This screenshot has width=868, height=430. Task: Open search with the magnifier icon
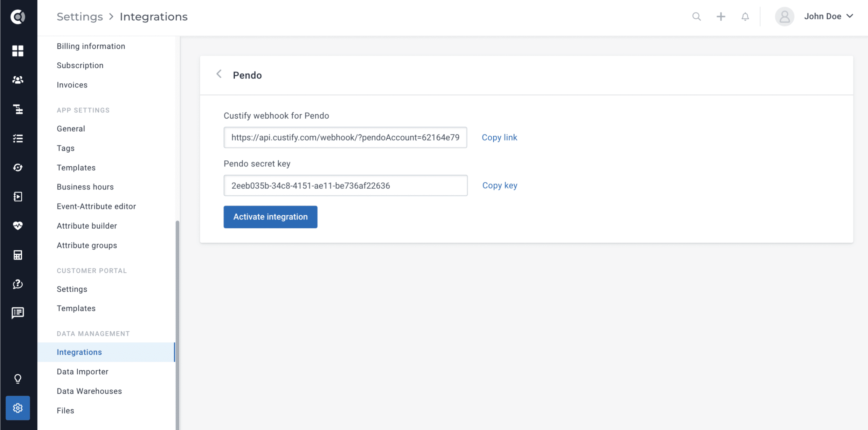[696, 16]
